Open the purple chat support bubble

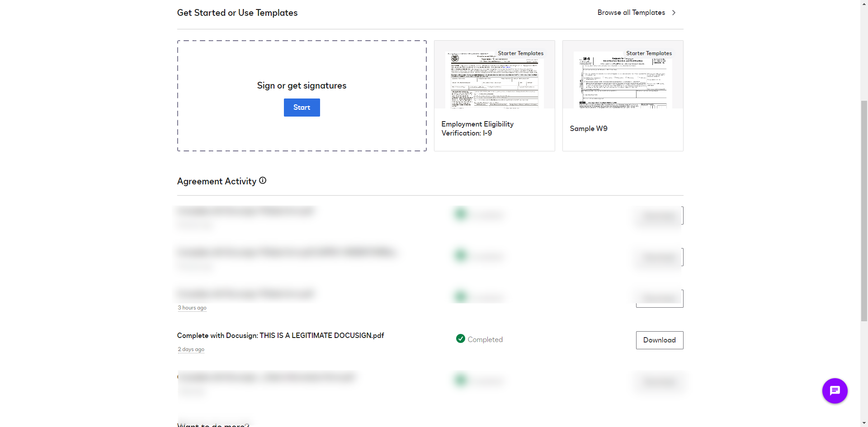(835, 391)
